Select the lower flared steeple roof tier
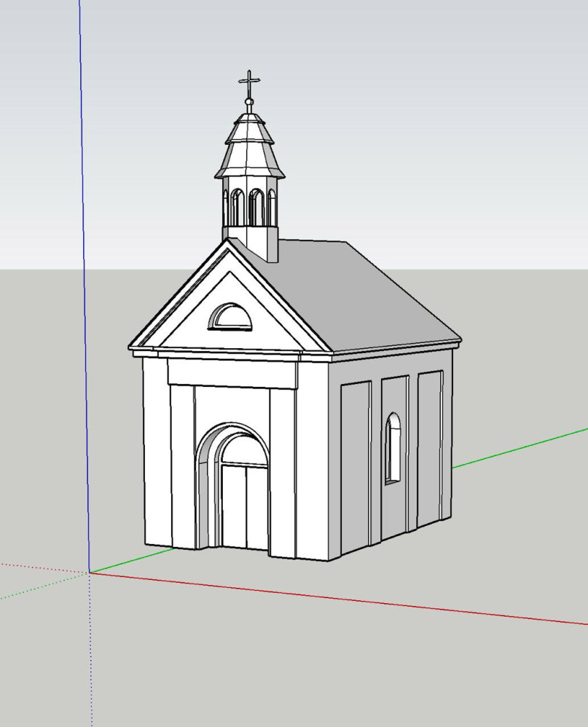The width and height of the screenshot is (588, 727). 249,162
